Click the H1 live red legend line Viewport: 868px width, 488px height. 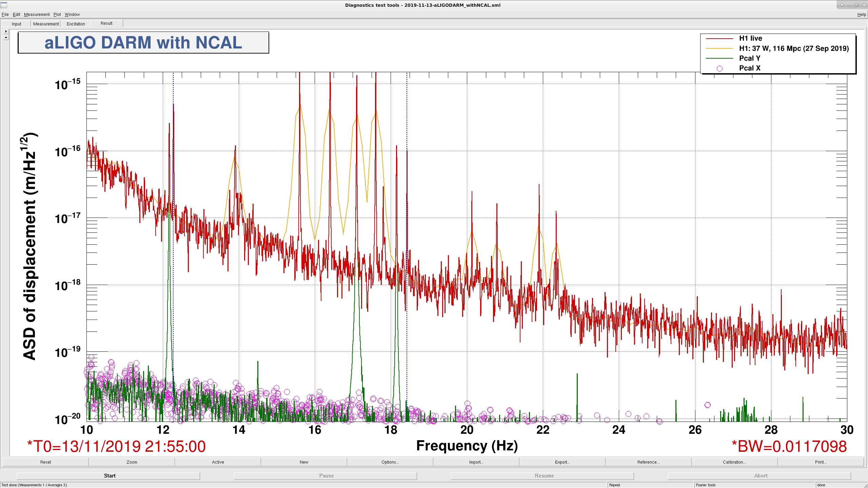tap(719, 39)
